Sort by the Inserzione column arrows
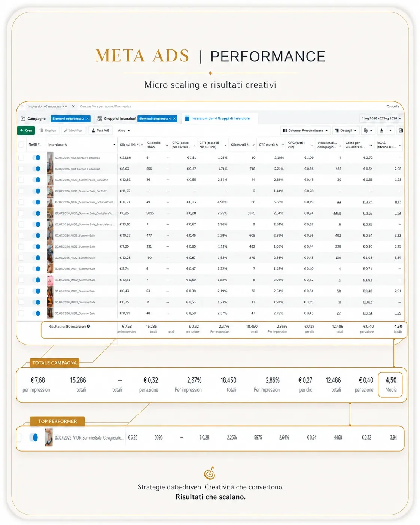This screenshot has width=420, height=525. pyautogui.click(x=66, y=145)
